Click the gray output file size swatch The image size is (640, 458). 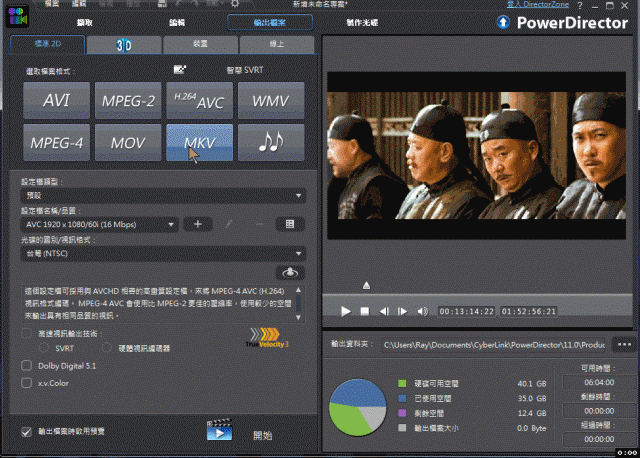[x=402, y=427]
